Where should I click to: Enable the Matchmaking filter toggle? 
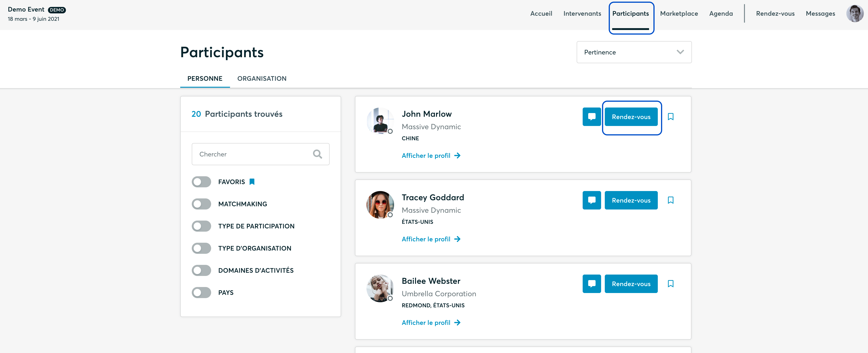(x=201, y=204)
